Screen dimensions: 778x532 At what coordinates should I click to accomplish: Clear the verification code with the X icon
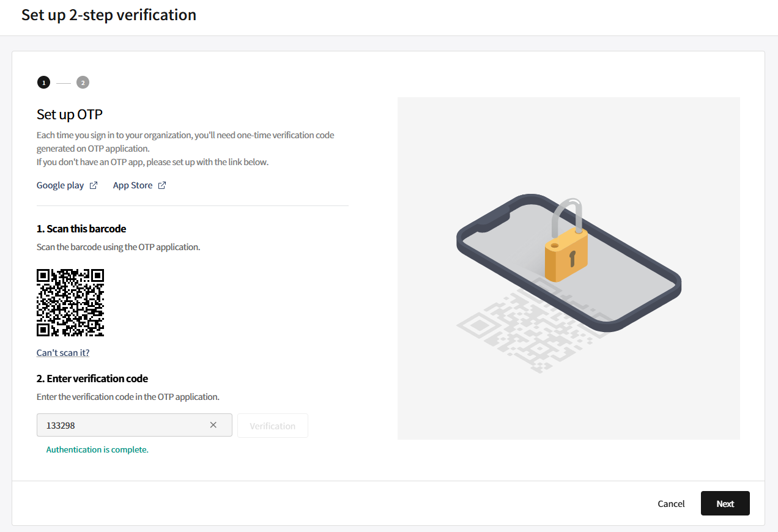pos(213,425)
